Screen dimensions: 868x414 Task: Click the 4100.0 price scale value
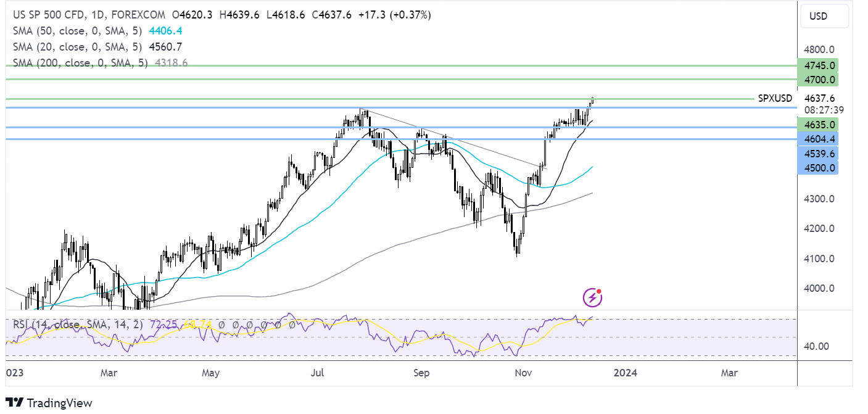click(820, 259)
